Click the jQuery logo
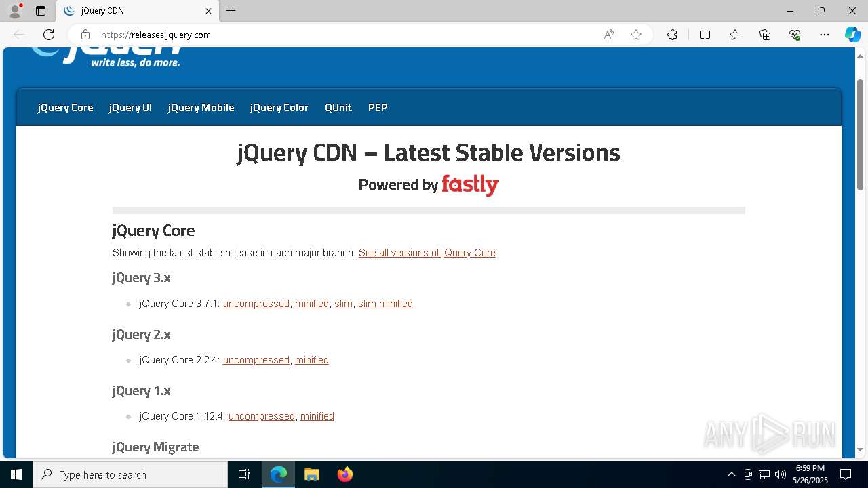Viewport: 868px width, 488px height. coord(106,57)
